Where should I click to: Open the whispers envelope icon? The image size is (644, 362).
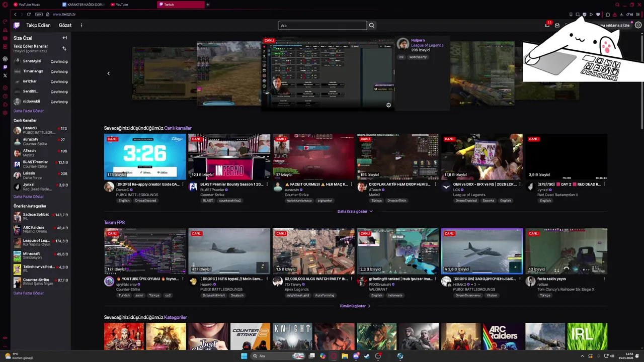557,25
